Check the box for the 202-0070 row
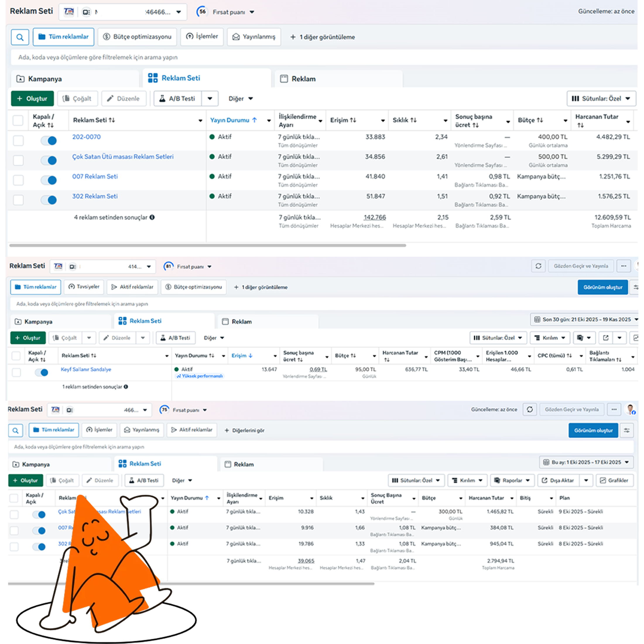 point(18,141)
